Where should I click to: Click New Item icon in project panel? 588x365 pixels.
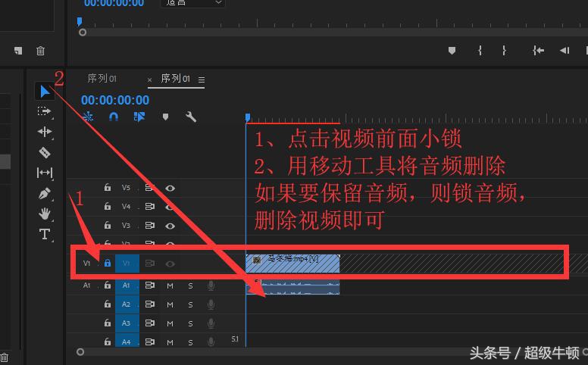click(x=18, y=51)
